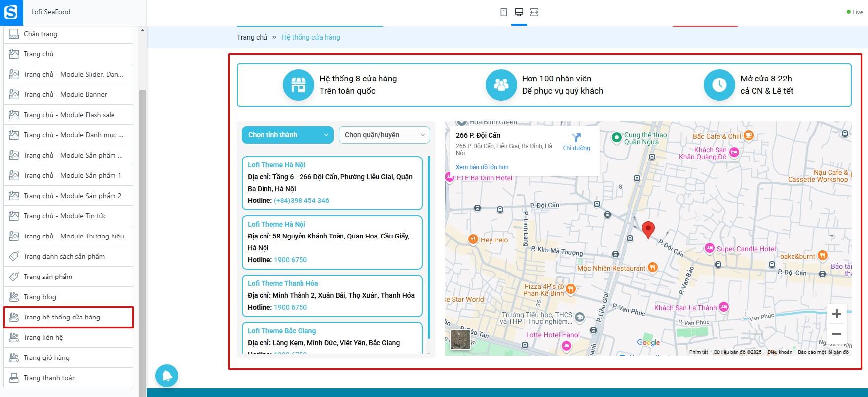The height and width of the screenshot is (397, 868).
Task: Click the Sapo logo icon
Action: click(11, 12)
